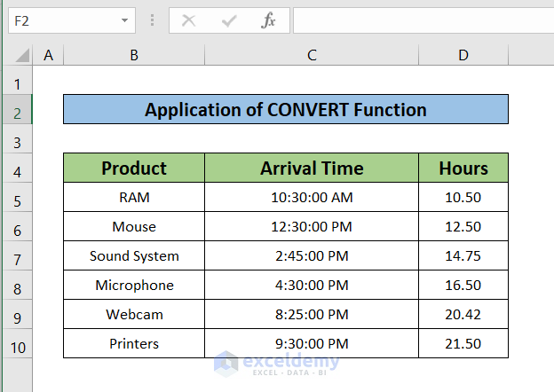The image size is (554, 392).
Task: Click the 'Sound System' cell
Action: [x=134, y=255]
